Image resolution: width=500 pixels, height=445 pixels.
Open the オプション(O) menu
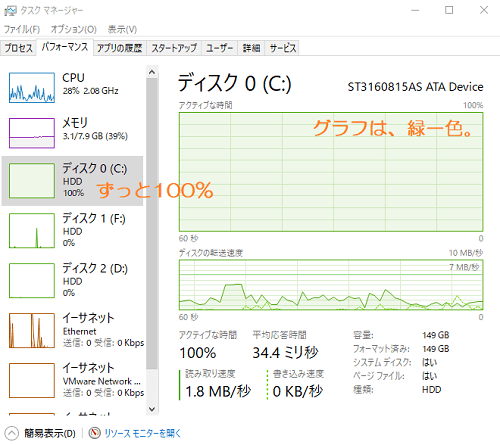(74, 29)
